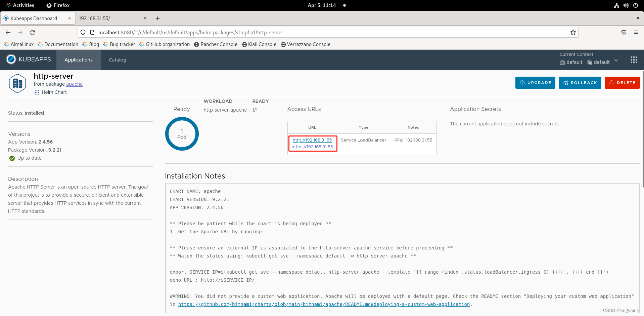This screenshot has width=644, height=316.
Task: Click the Kubeapps logo icon
Action: click(11, 60)
